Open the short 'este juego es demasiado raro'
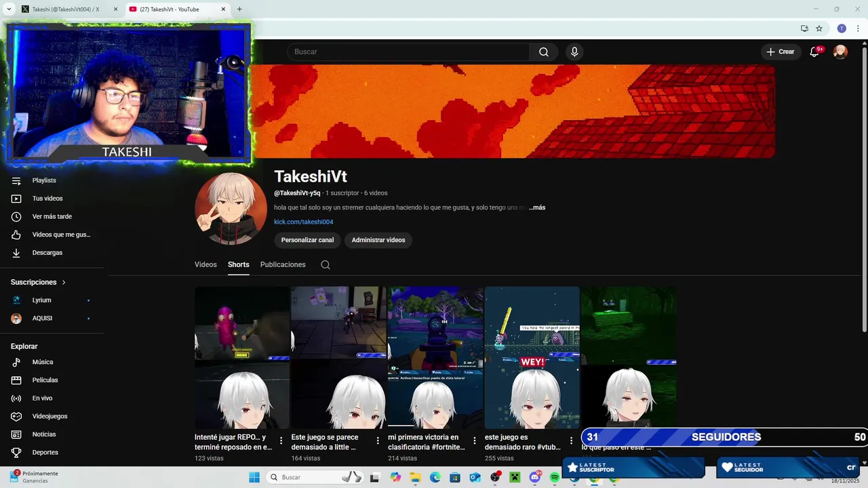Screen dimensions: 868x488 point(532,358)
